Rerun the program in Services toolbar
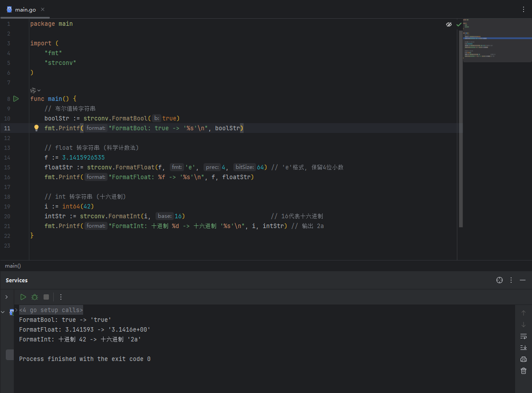532x393 pixels. 23,297
